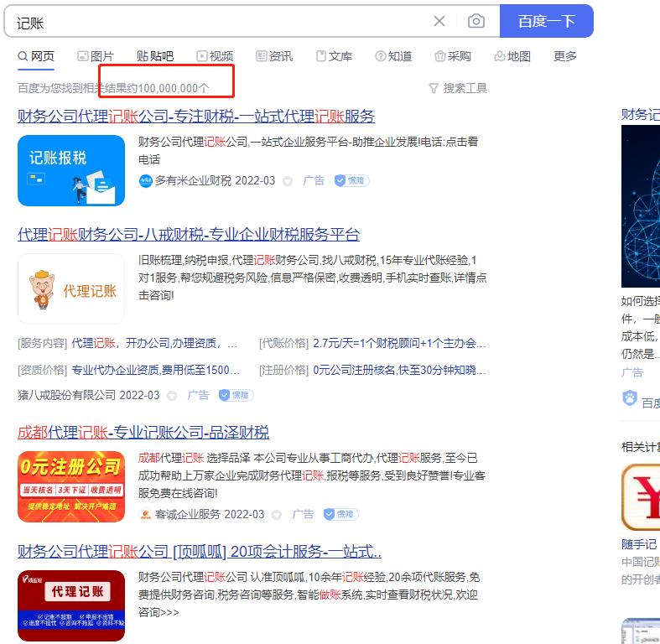This screenshot has width=660, height=644.
Task: Open image search via camera icon
Action: point(476,21)
